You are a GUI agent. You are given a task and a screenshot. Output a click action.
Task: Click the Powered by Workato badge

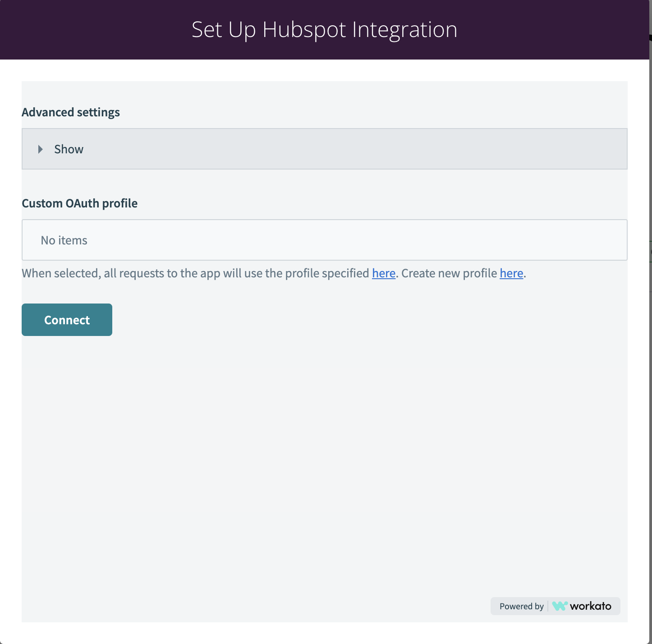556,606
